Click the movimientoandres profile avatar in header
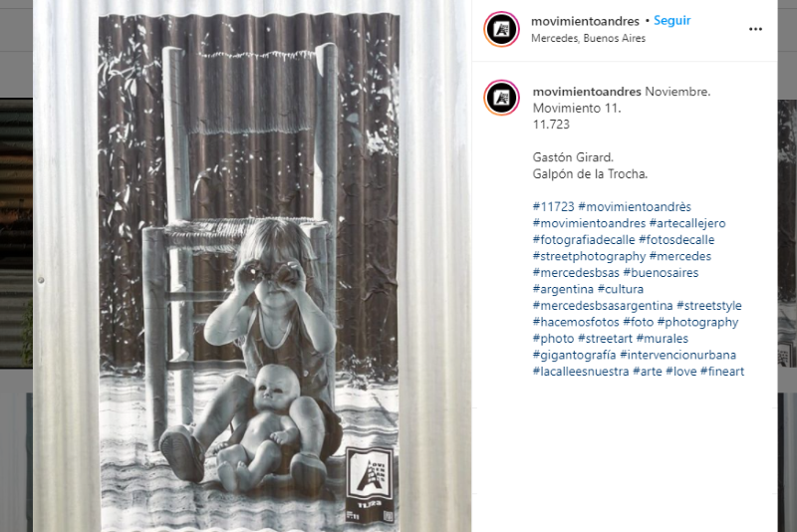This screenshot has height=532, width=797. [502, 30]
